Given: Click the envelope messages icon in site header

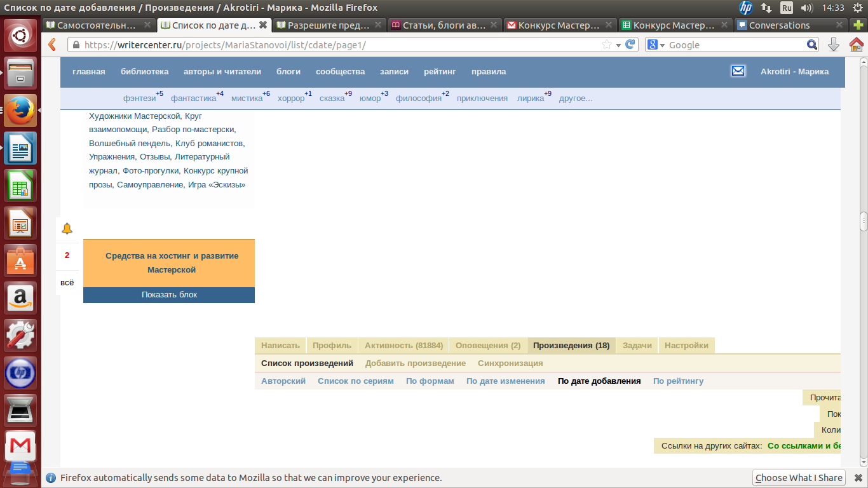Looking at the screenshot, I should click(738, 71).
